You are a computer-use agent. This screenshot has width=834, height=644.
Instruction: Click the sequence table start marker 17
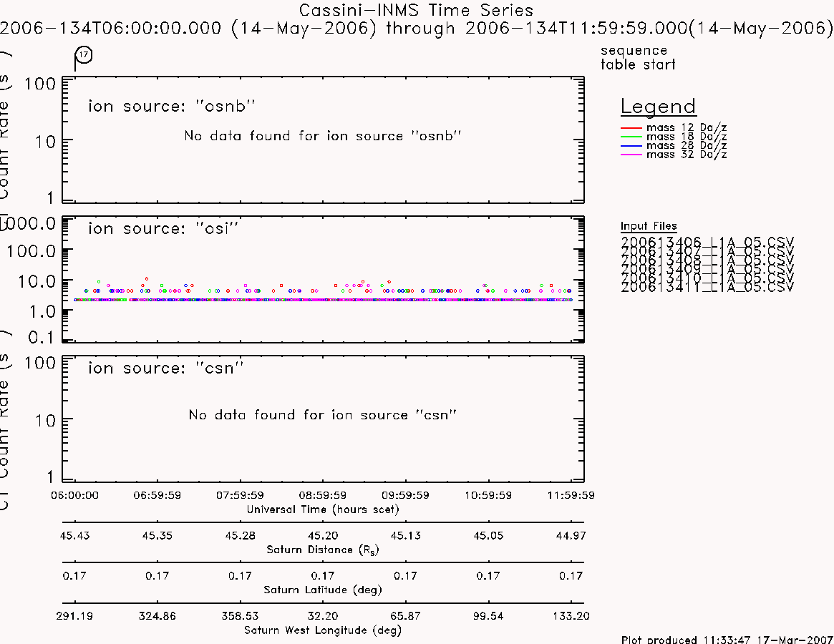click(84, 54)
